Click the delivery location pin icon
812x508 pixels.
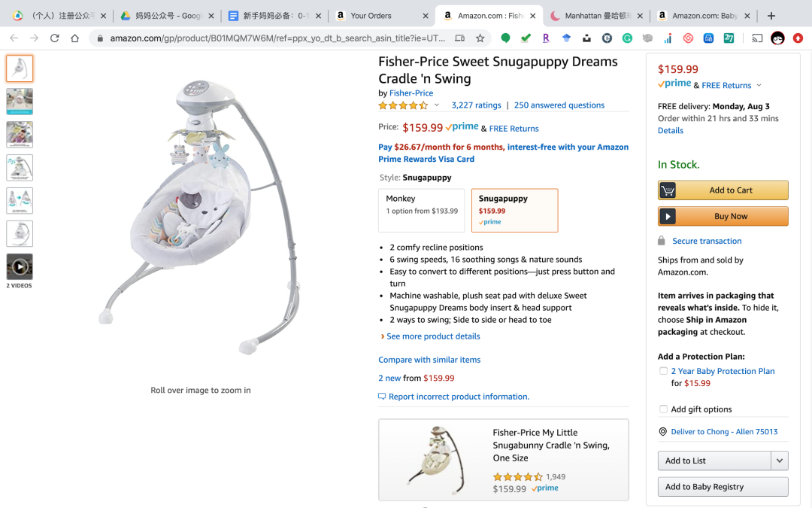[x=662, y=432]
